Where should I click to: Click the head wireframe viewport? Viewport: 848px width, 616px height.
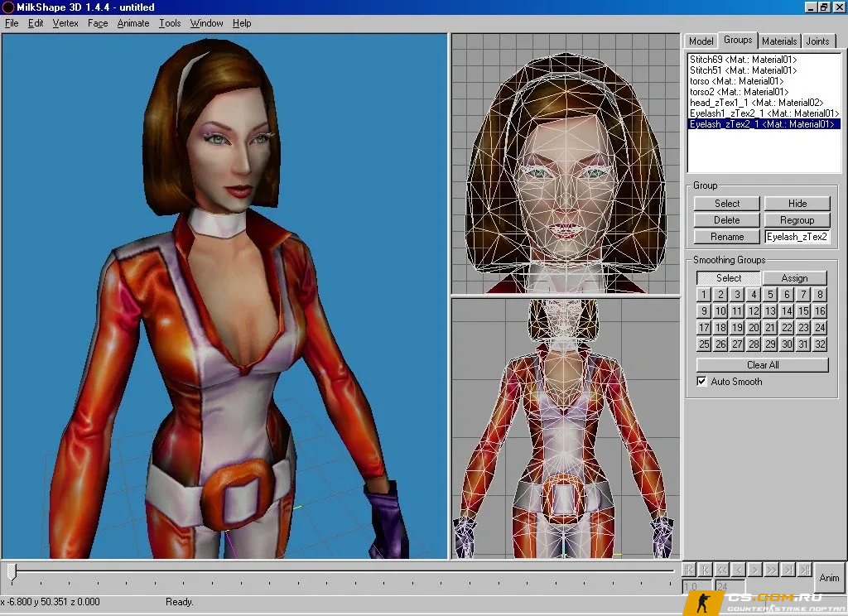pyautogui.click(x=566, y=164)
